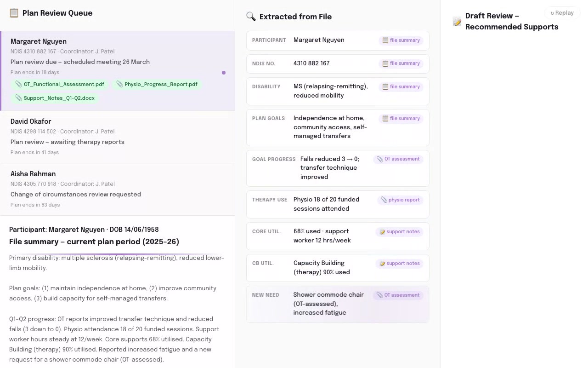
Task: Click 'Capacity Building (therapy) 90% used' value
Action: [322, 268]
